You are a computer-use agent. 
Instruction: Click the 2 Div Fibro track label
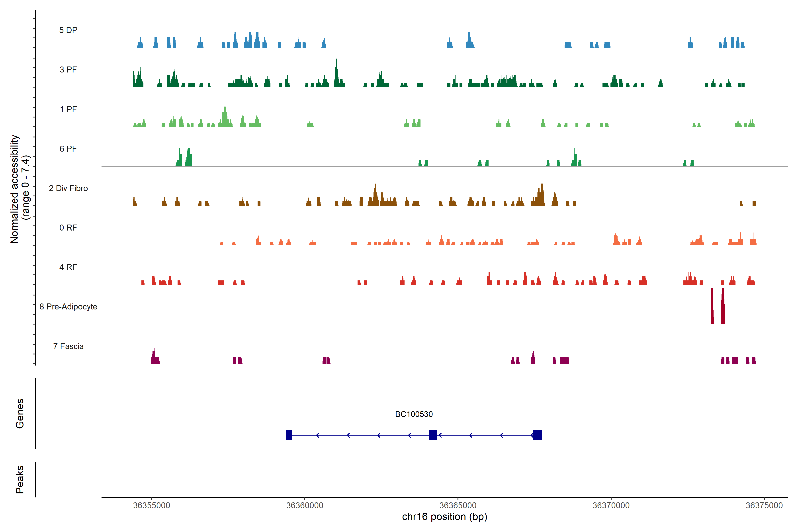coord(68,188)
